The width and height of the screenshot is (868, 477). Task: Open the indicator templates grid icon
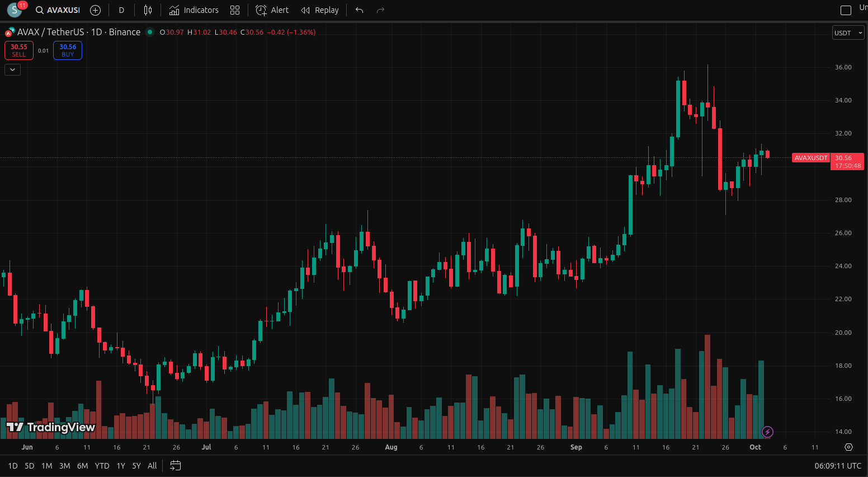point(235,10)
